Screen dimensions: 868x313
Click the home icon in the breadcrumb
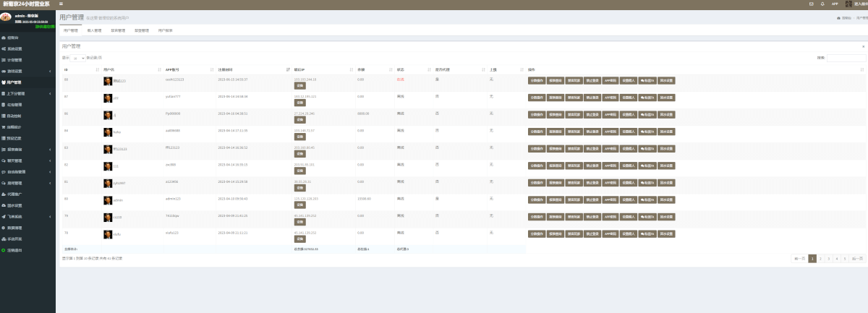(x=838, y=18)
